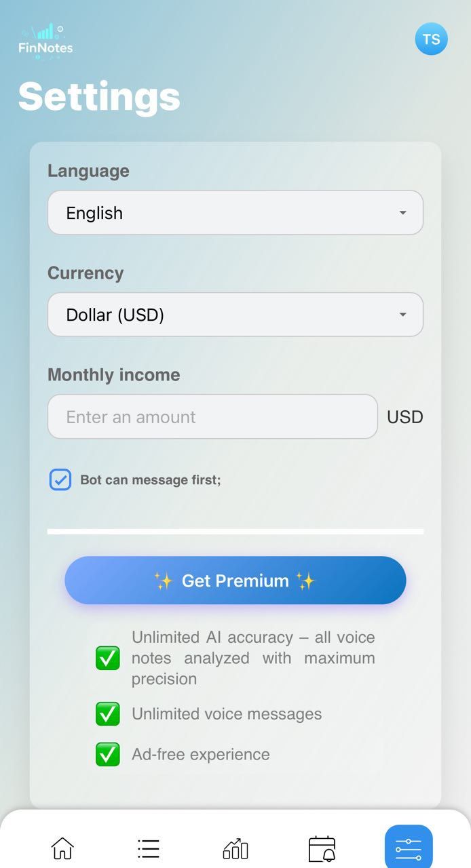Open the Settings tab in the bottom navigation

pos(407,847)
